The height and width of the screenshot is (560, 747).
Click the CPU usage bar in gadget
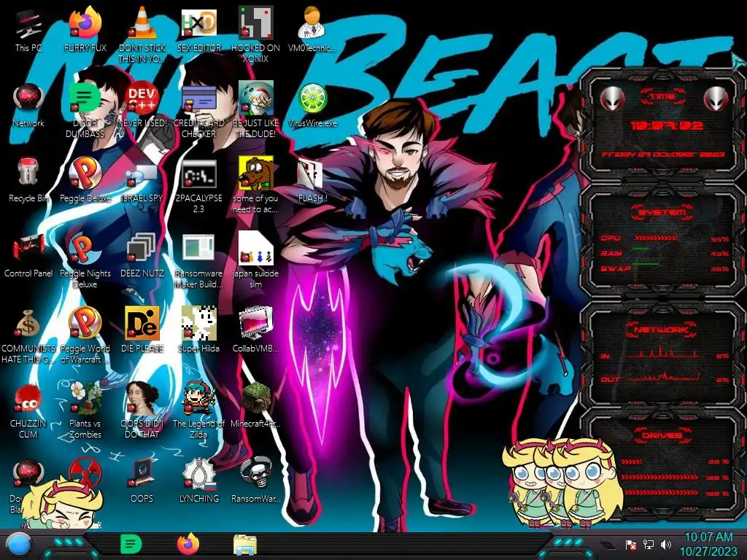pyautogui.click(x=656, y=238)
